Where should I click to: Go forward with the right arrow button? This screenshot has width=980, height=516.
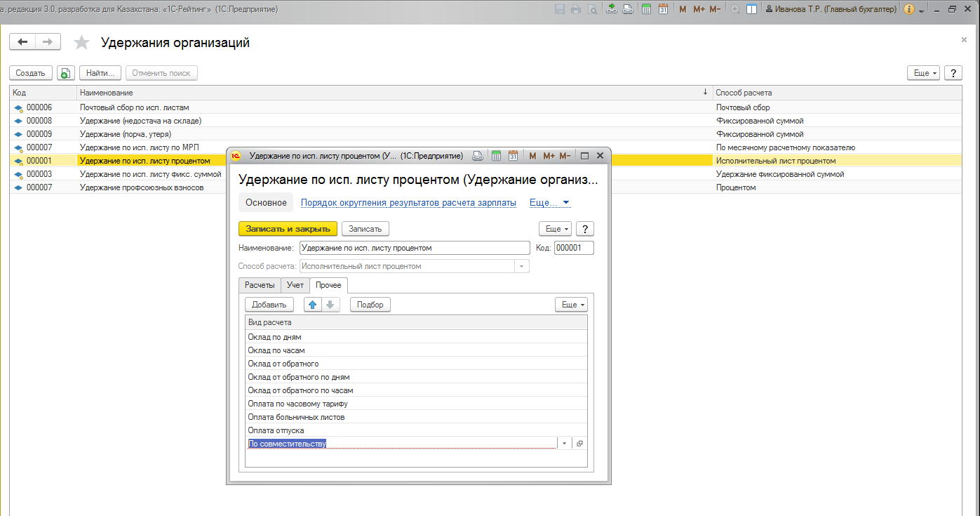point(48,42)
